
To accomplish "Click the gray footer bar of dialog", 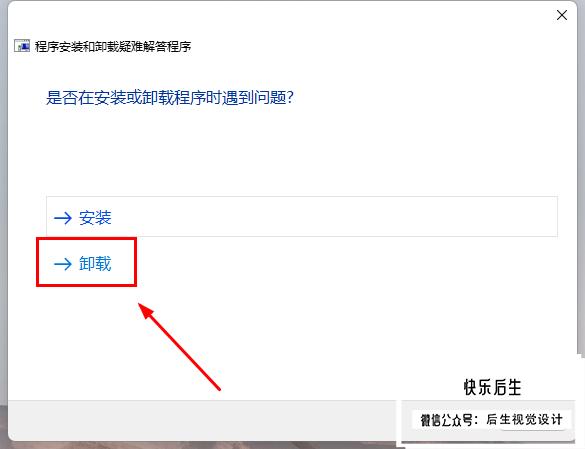I will (201, 420).
